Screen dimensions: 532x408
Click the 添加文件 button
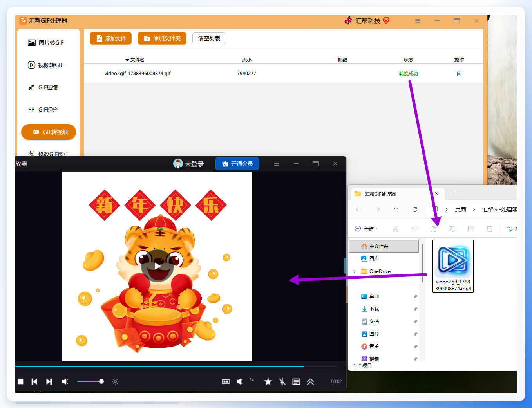111,38
